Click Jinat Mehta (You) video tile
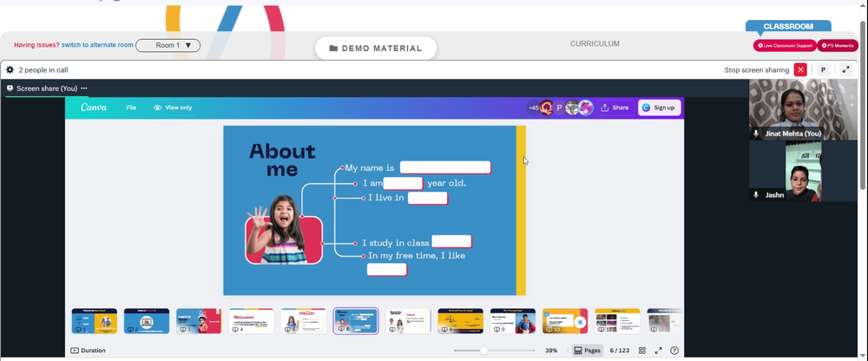This screenshot has height=361, width=868. coord(803,109)
